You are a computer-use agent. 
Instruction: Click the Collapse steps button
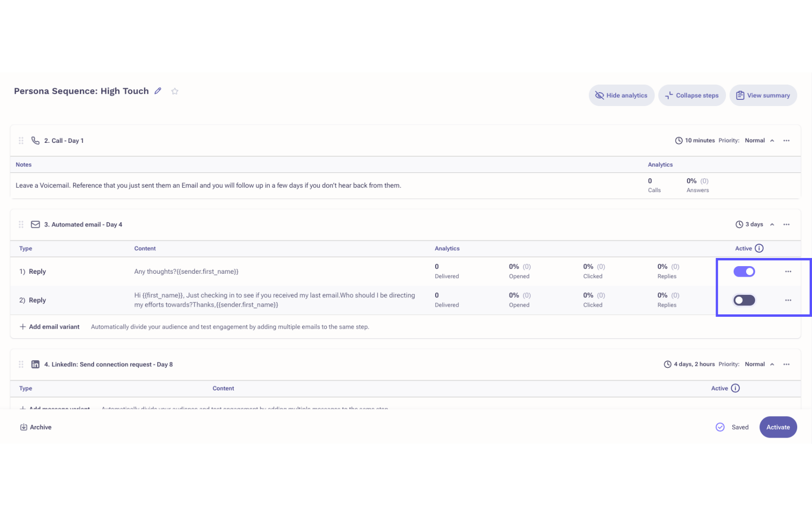point(692,96)
